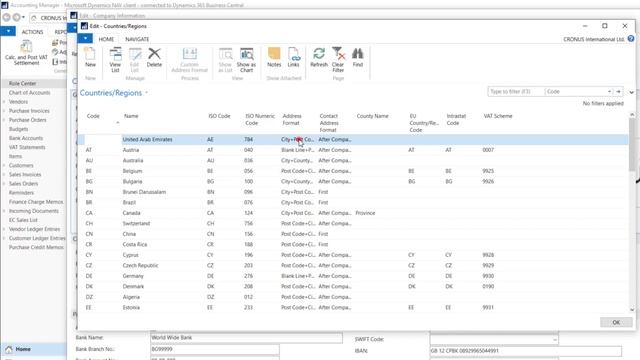Open Sales Orders in navigation
This screenshot has width=640, height=360.
coord(23,184)
